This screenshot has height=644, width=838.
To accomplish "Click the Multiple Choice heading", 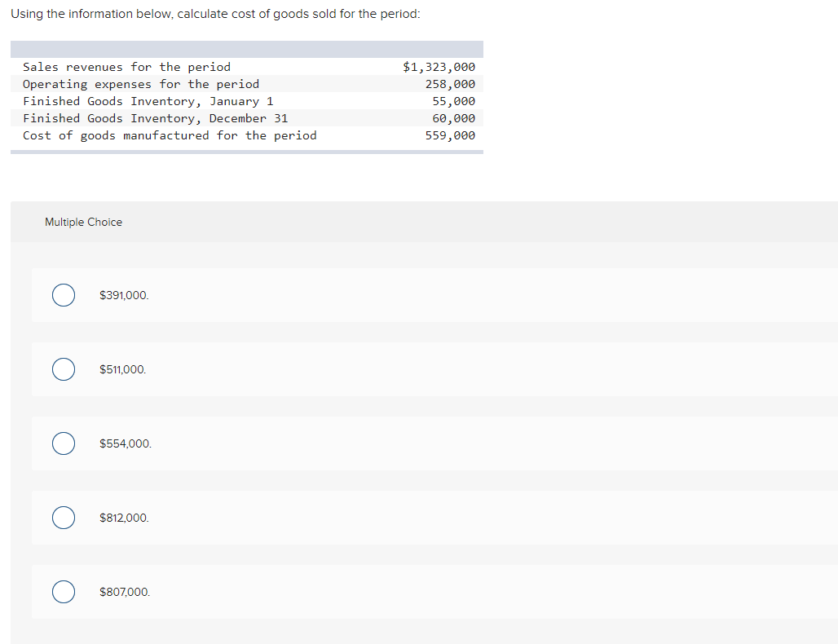I will tap(83, 222).
